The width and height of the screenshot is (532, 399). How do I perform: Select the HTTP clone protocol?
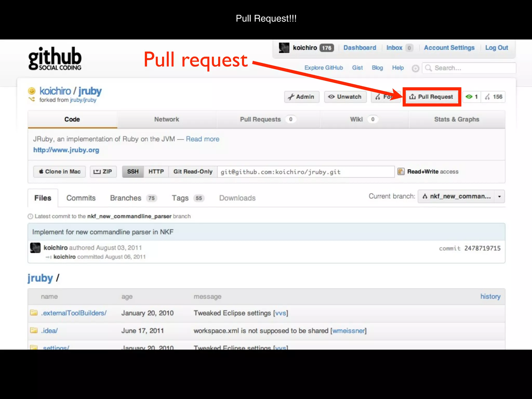[x=156, y=172]
